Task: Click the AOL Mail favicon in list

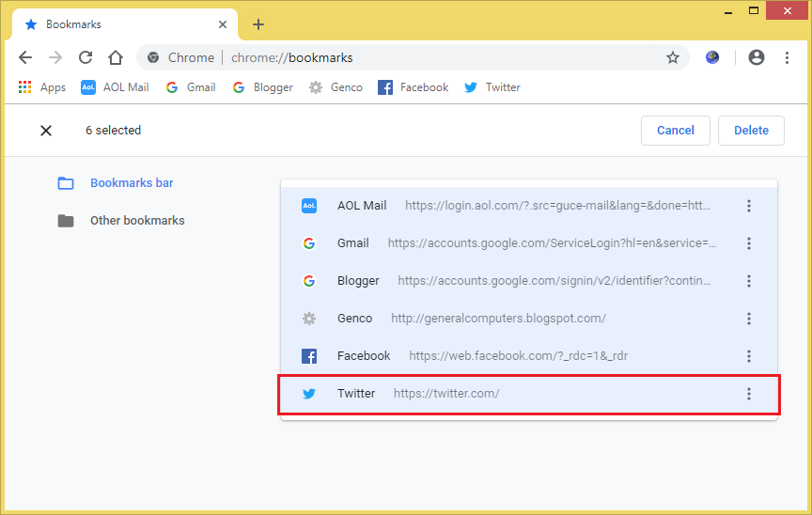Action: tap(309, 206)
